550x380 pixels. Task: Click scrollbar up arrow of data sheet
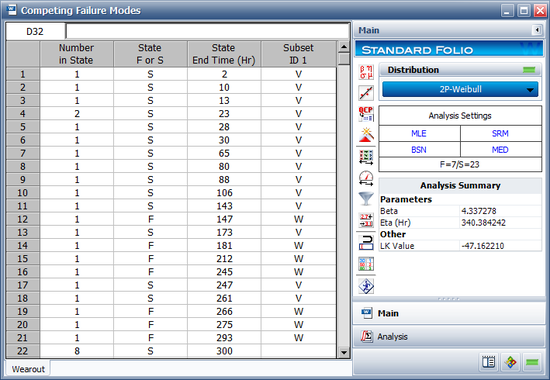(344, 47)
